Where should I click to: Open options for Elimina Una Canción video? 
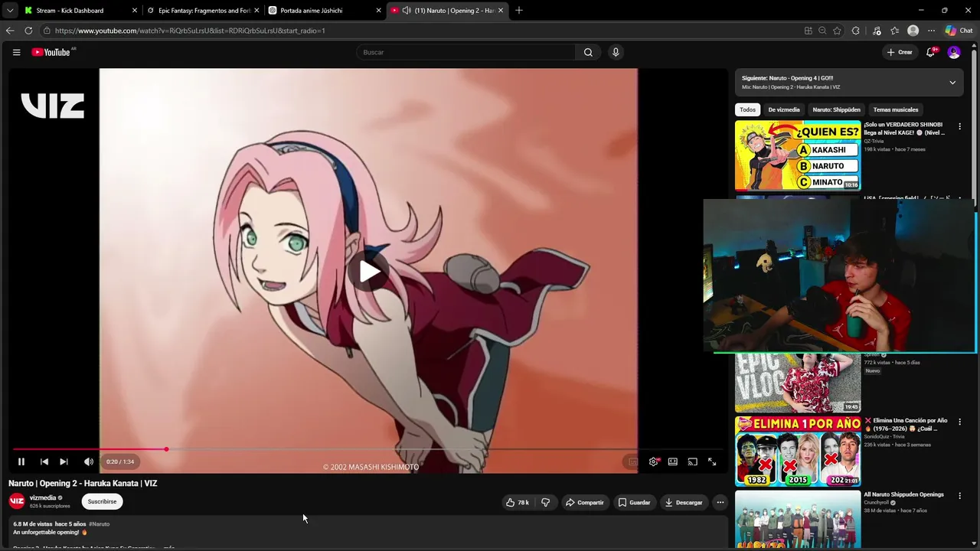pyautogui.click(x=959, y=422)
